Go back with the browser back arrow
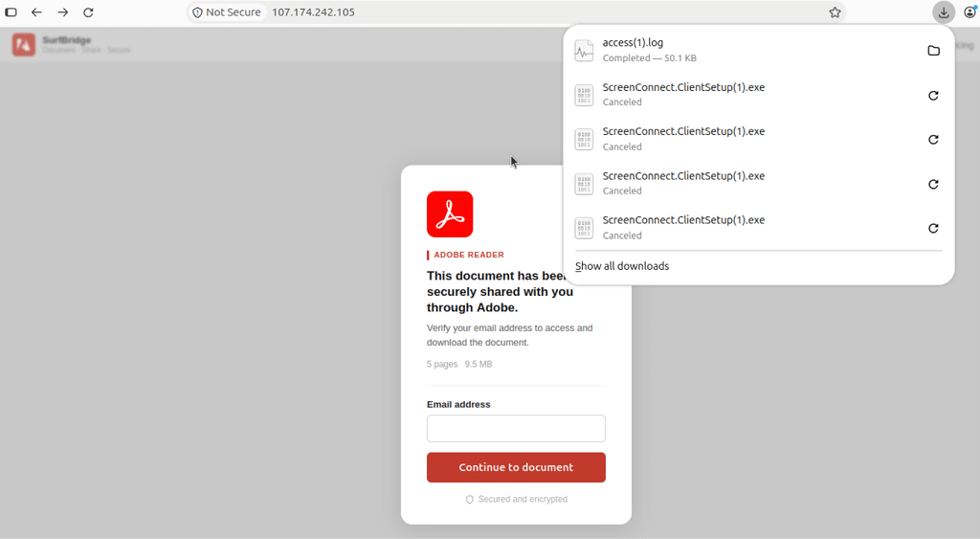This screenshot has width=980, height=539. tap(37, 11)
